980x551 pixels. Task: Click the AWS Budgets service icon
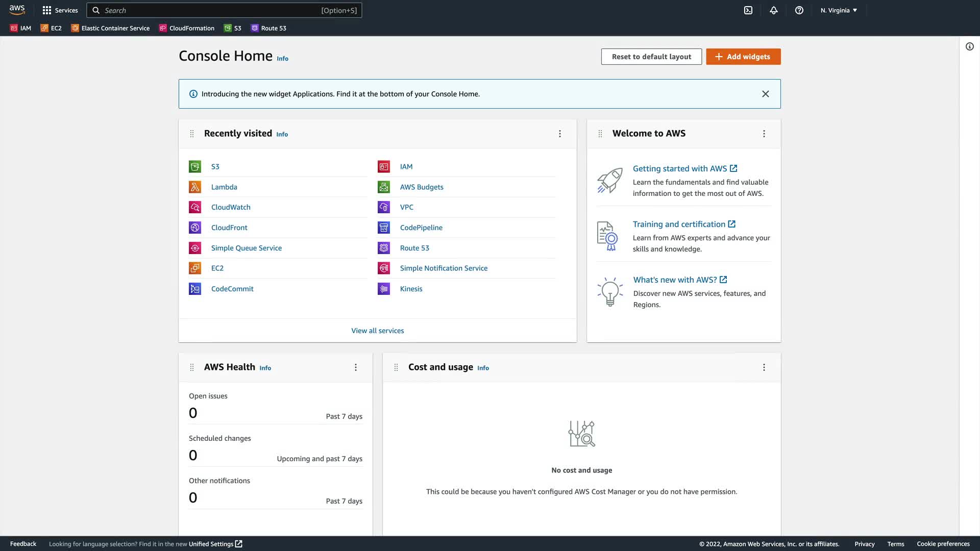point(384,187)
